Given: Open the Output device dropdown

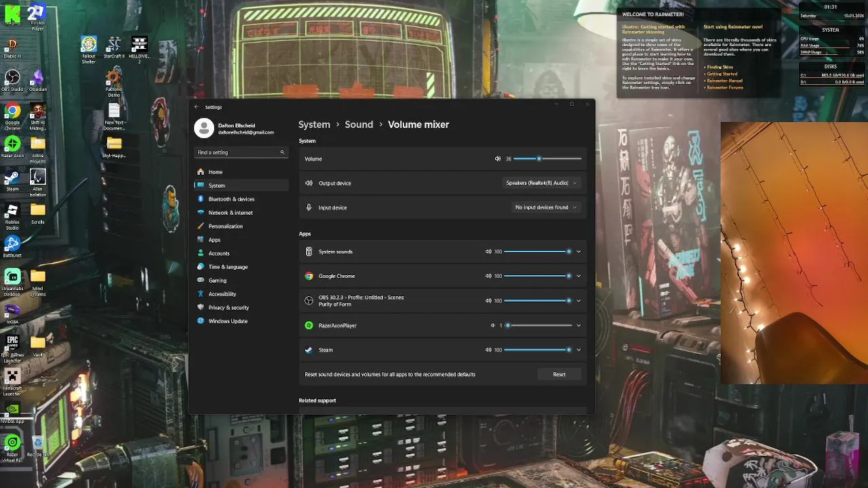Looking at the screenshot, I should point(541,183).
